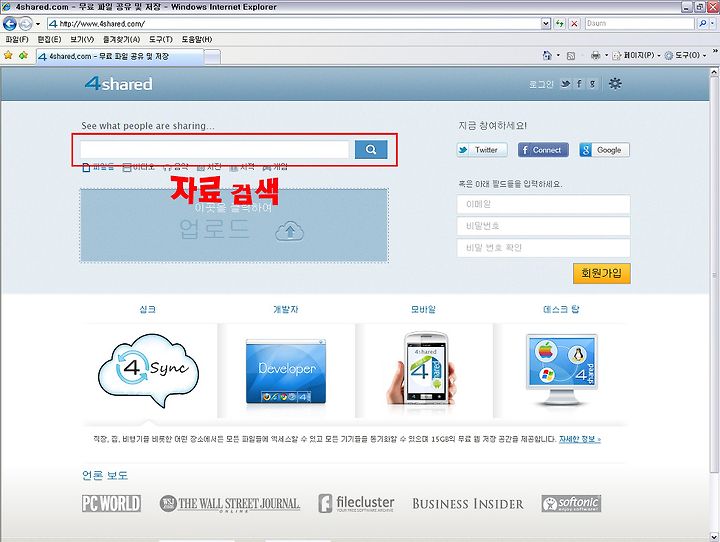Viewport: 720px width, 542px height.
Task: Open the 즐겨찾기(A) menu
Action: tap(121, 40)
